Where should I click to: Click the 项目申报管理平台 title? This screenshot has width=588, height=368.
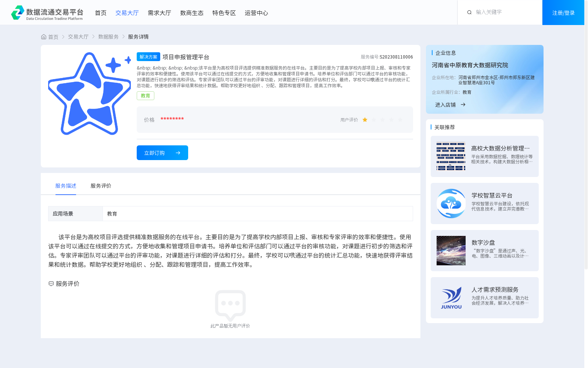point(186,57)
